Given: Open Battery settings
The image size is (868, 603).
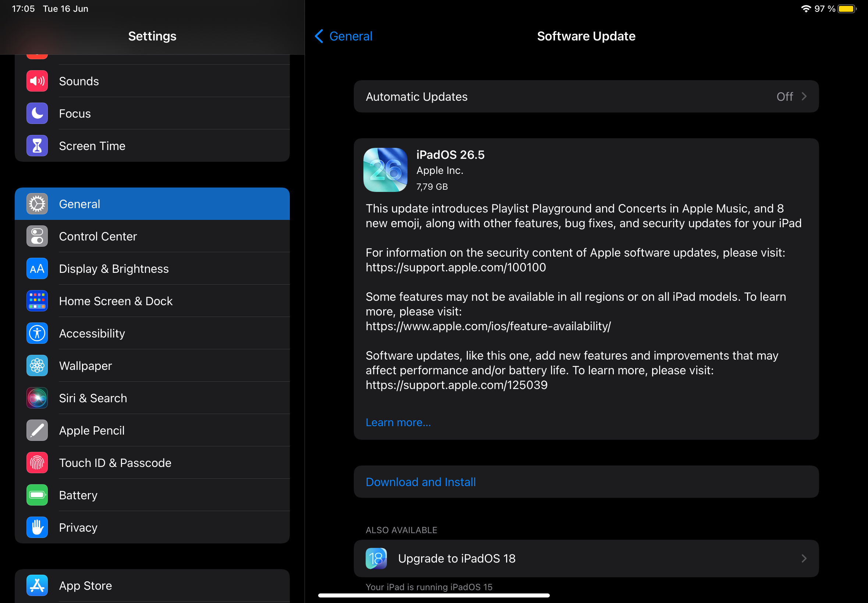Looking at the screenshot, I should [x=152, y=495].
